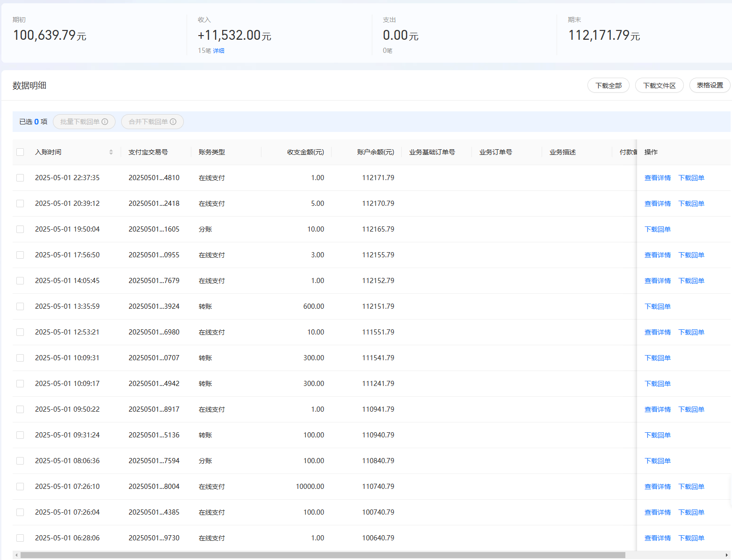Select checkbox for the 08:06:36 分账 row

coord(20,461)
